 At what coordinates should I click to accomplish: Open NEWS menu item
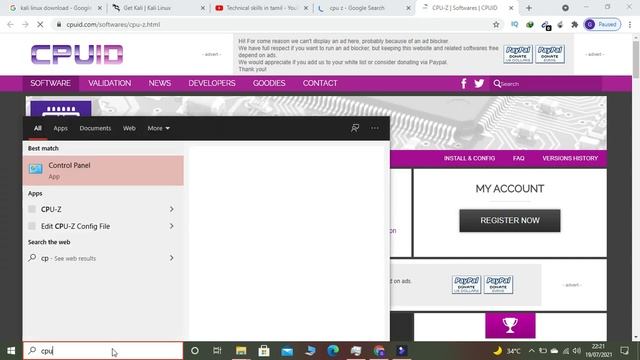click(x=160, y=83)
